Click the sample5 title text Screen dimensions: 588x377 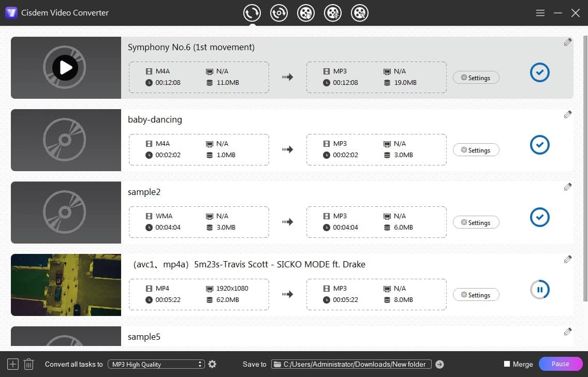coord(144,337)
